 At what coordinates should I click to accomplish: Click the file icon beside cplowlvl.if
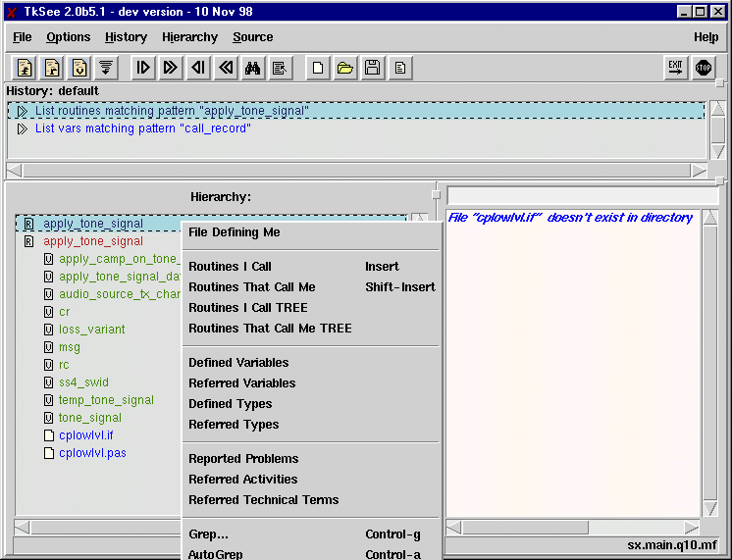click(x=48, y=435)
